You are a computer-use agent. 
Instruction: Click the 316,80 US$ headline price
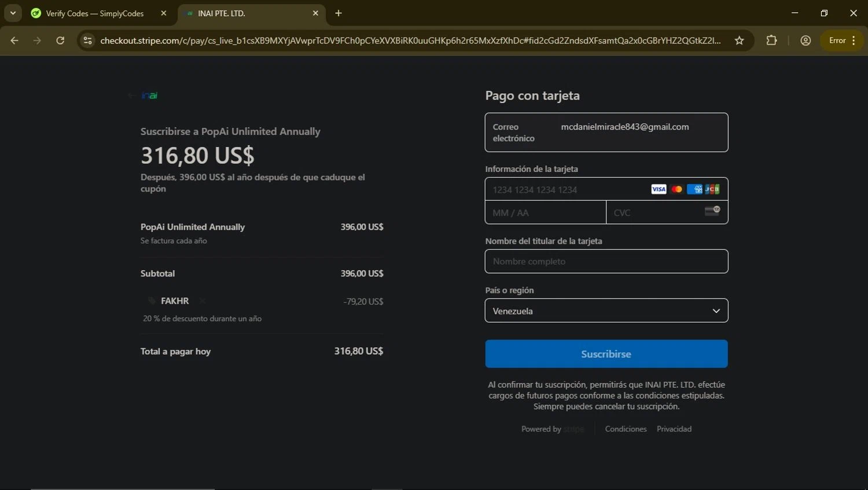(x=197, y=155)
